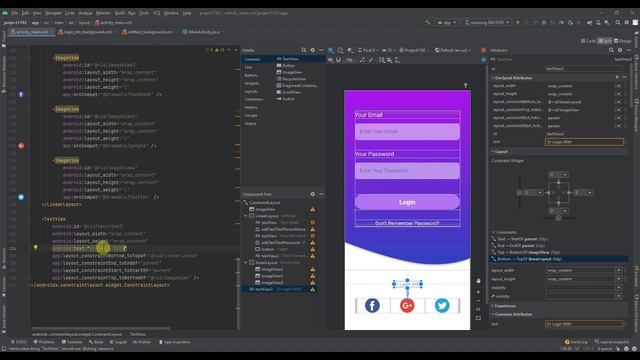This screenshot has height=360, width=640.
Task: Toggle view options eye icon in design toolbar
Action: click(331, 60)
